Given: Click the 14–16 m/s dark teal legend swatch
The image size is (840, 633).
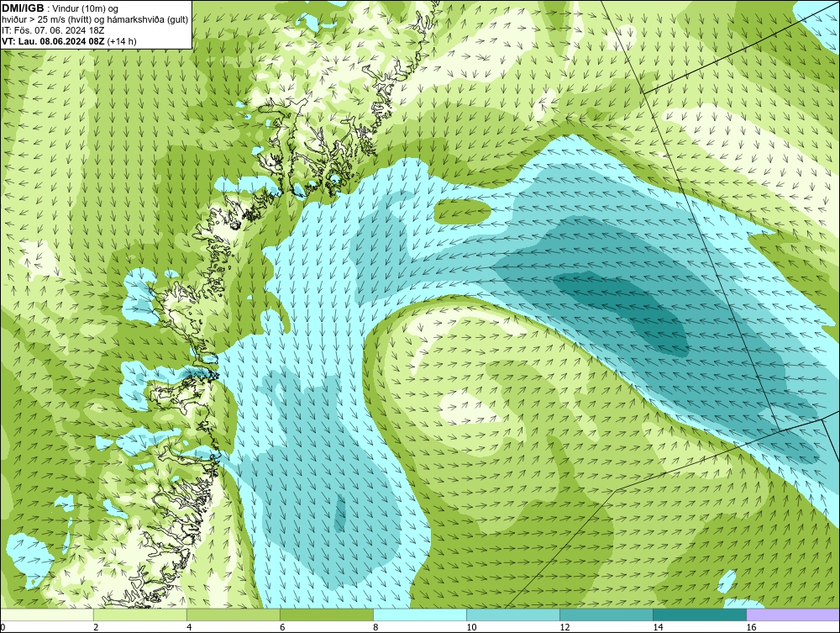Looking at the screenshot, I should click(700, 615).
